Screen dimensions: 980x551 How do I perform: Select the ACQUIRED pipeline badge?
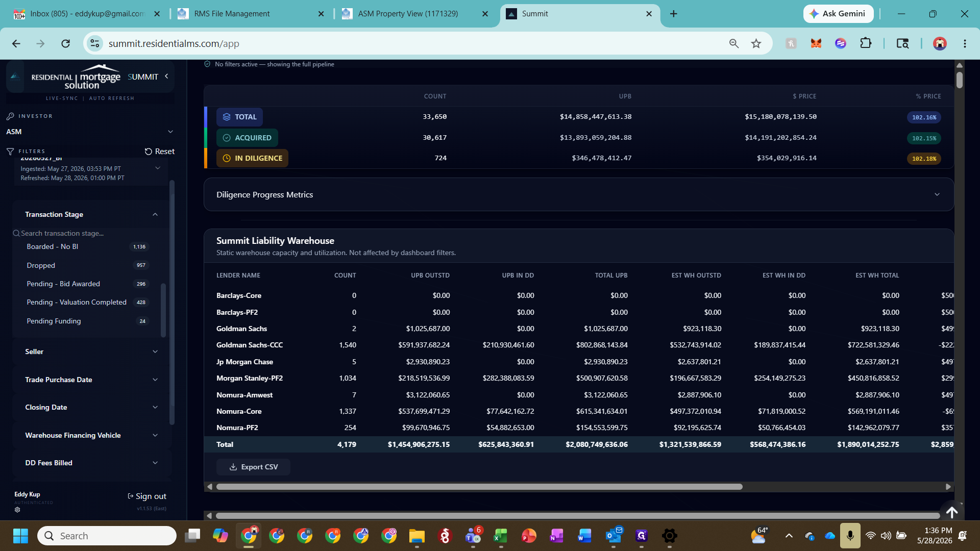click(247, 138)
